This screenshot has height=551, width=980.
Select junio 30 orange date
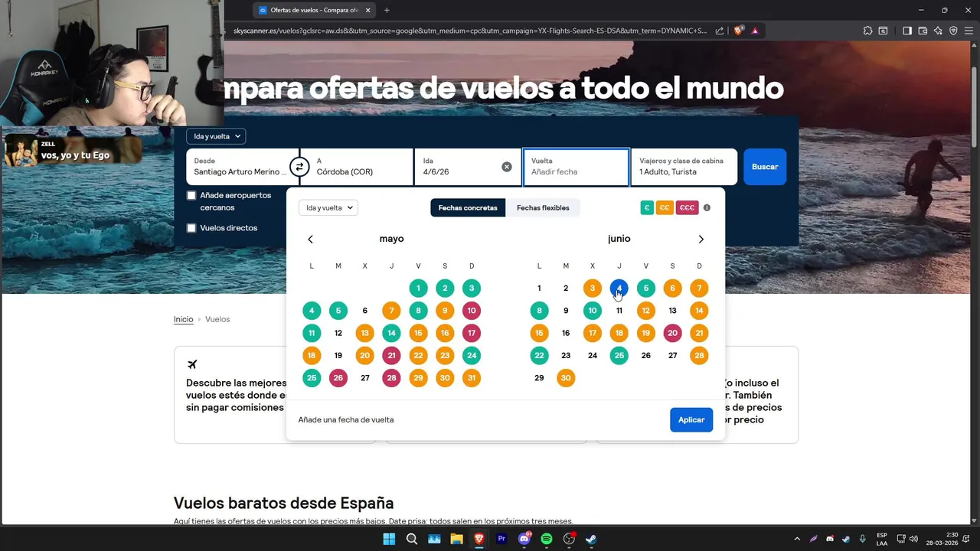point(566,378)
